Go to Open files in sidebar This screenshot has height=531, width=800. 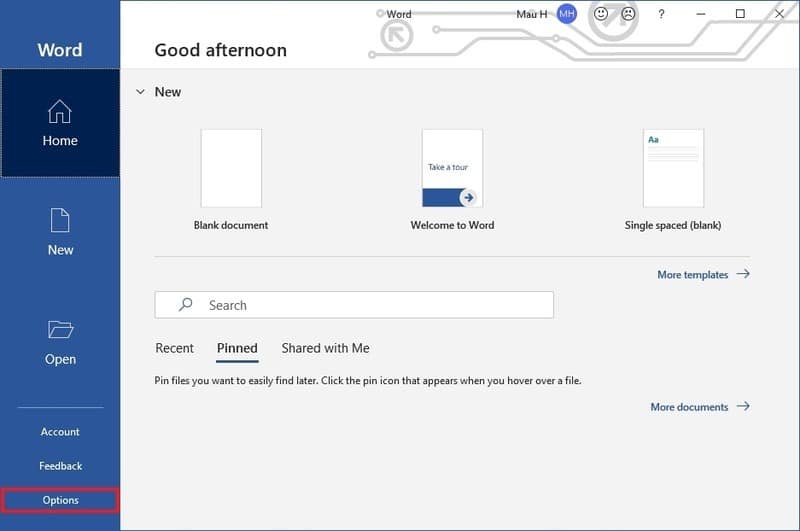pyautogui.click(x=60, y=342)
